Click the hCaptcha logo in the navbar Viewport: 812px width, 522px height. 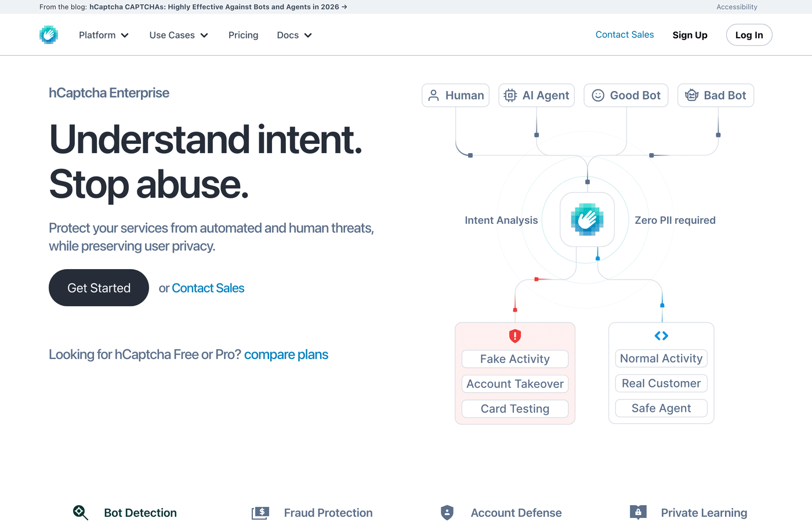(49, 35)
